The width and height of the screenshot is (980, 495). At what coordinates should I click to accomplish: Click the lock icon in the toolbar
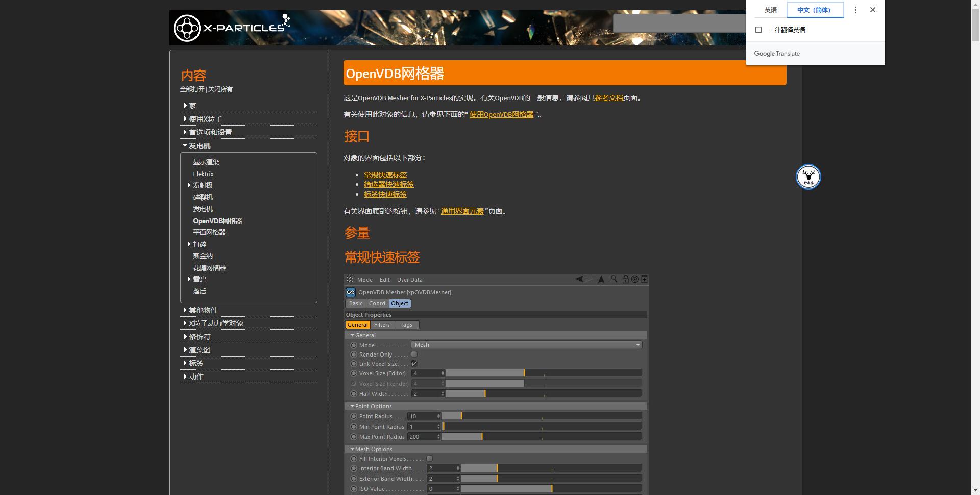click(626, 280)
